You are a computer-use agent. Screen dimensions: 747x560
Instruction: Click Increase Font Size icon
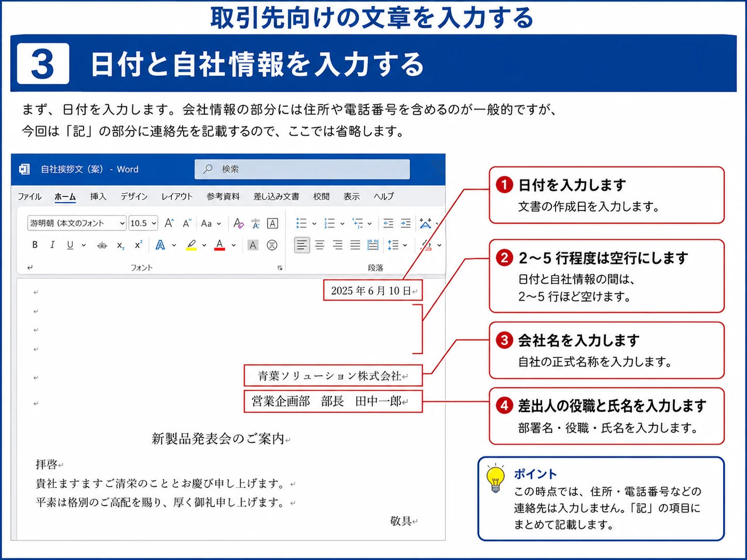(169, 223)
